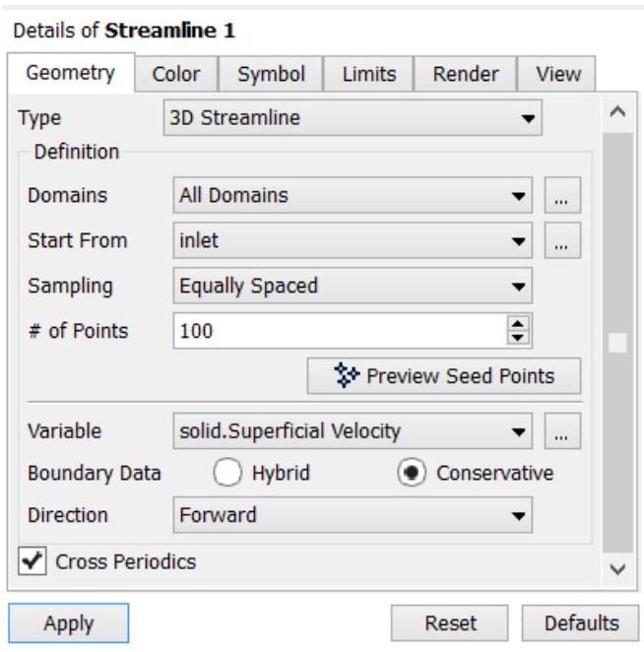
Task: Click the Defaults button
Action: coord(581,623)
